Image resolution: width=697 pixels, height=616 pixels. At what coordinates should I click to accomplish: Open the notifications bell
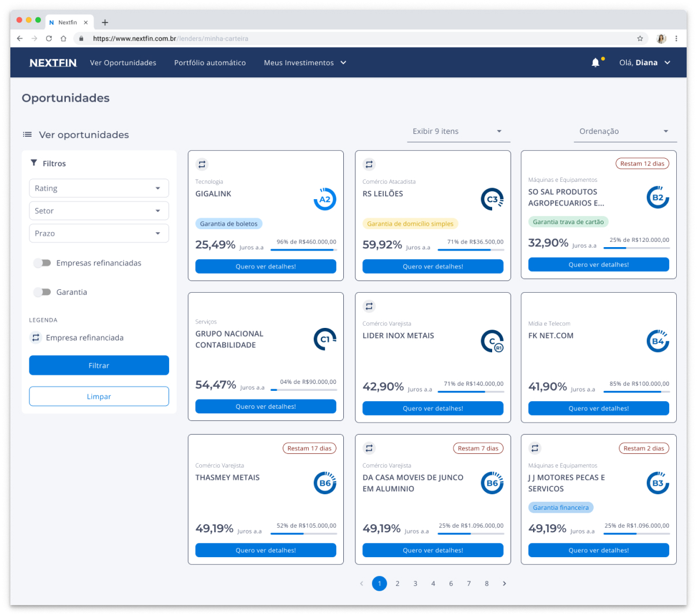(595, 62)
